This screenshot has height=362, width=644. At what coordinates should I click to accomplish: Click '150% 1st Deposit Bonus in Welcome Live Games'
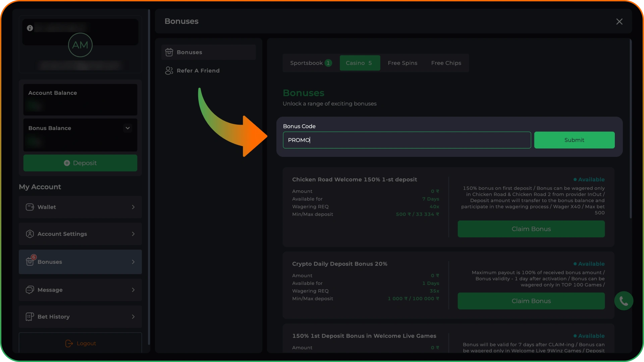pos(364,336)
